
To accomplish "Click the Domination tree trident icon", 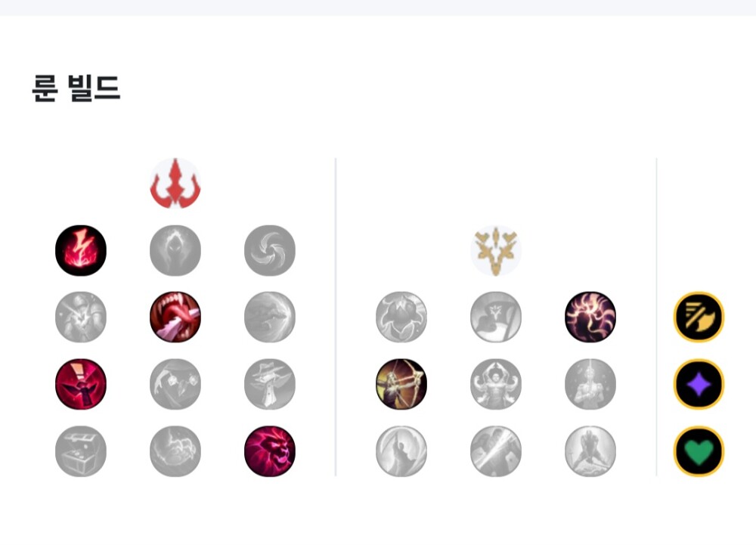I will (175, 183).
